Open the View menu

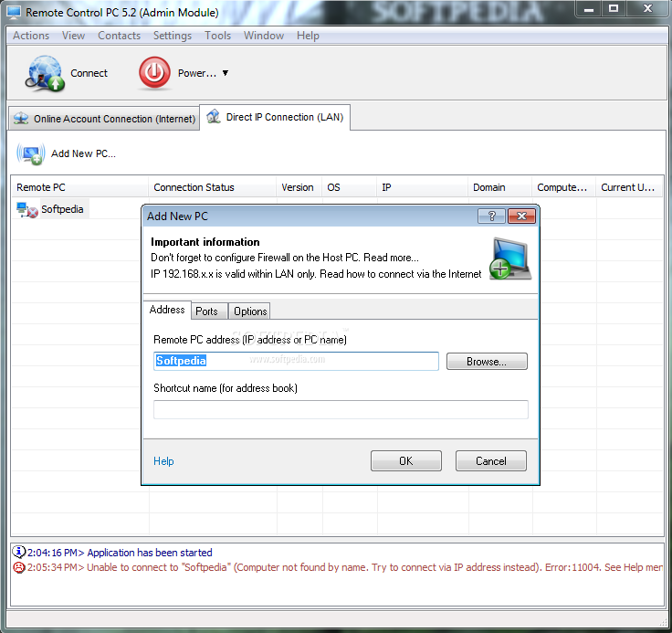(x=73, y=36)
